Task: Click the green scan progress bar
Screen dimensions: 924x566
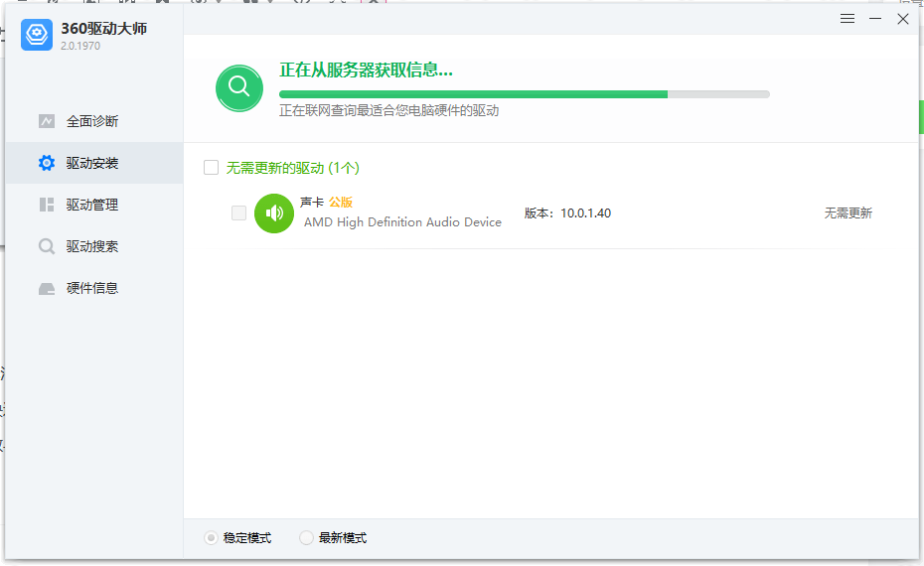Action: click(525, 94)
